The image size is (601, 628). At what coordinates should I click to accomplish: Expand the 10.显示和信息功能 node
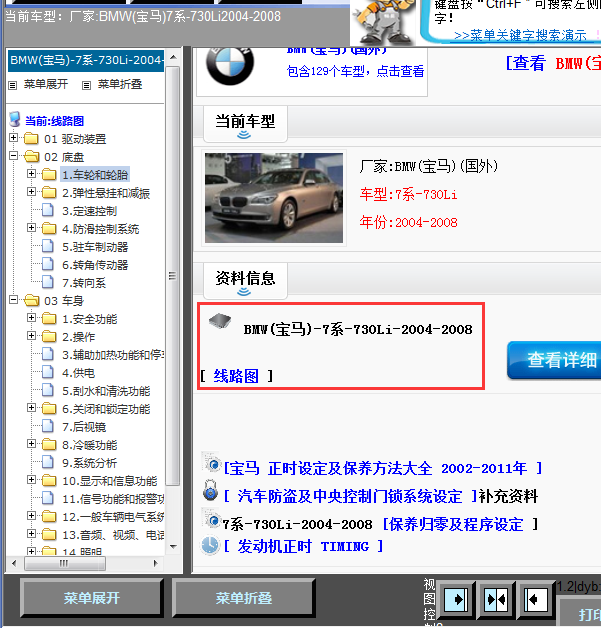[x=31, y=480]
